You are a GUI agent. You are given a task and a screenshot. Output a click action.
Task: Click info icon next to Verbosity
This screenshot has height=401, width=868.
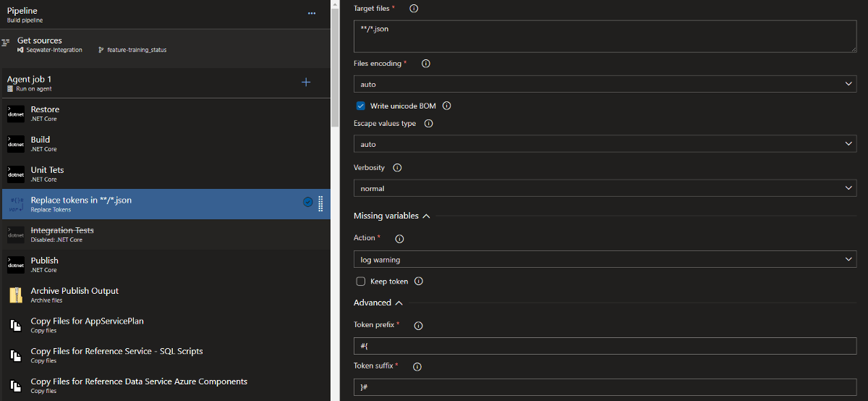pyautogui.click(x=397, y=168)
